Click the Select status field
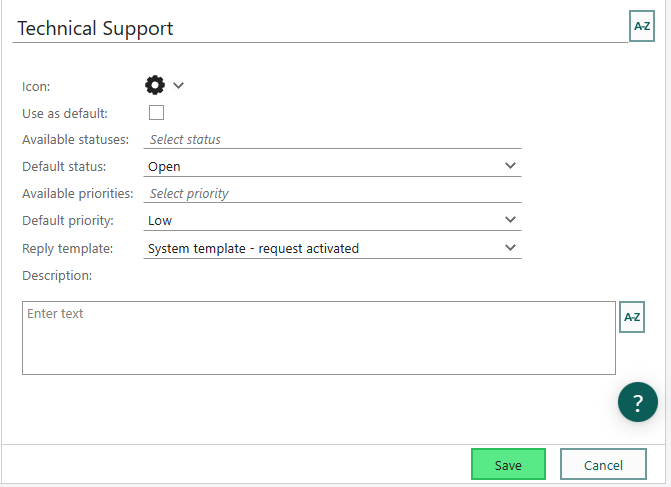The height and width of the screenshot is (487, 671). pos(332,140)
